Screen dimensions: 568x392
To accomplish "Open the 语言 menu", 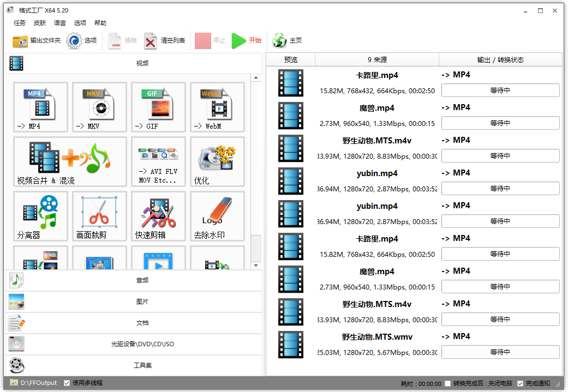I will pyautogui.click(x=59, y=23).
